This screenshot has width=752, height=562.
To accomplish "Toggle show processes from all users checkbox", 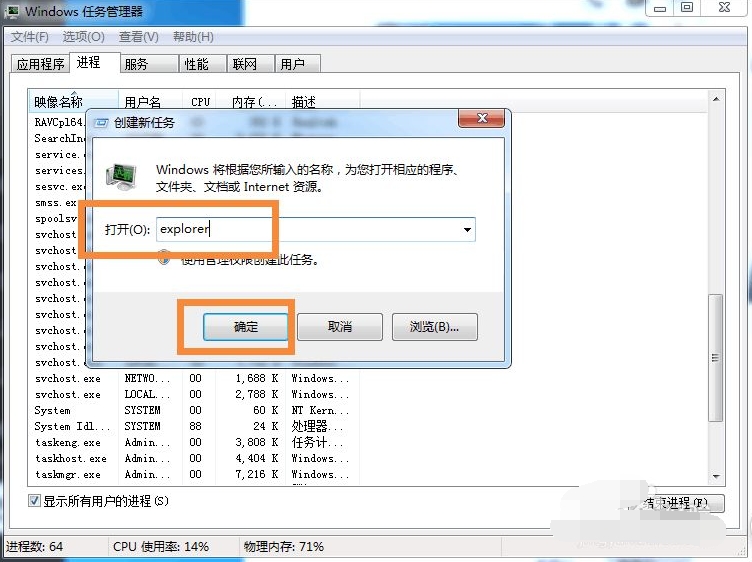I will (34, 501).
